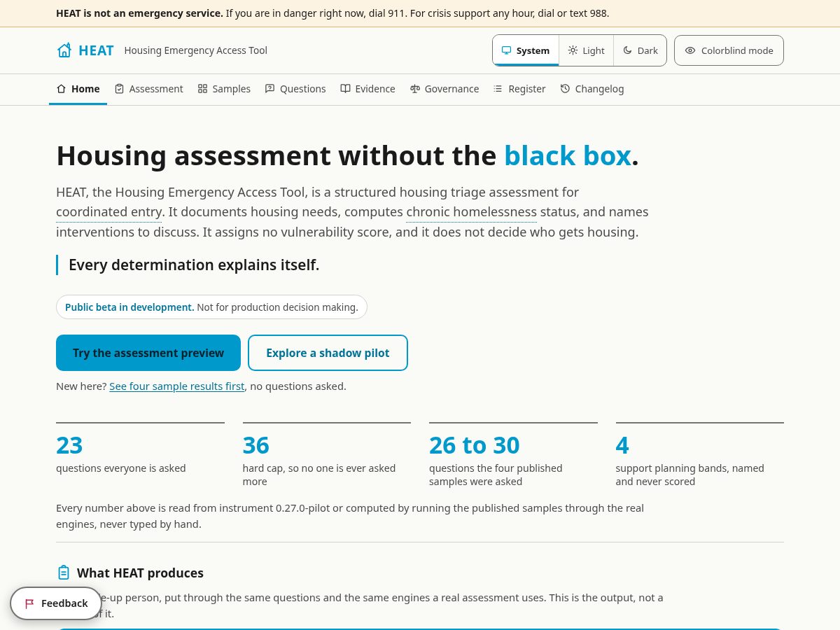Open See four sample results first link

click(177, 386)
